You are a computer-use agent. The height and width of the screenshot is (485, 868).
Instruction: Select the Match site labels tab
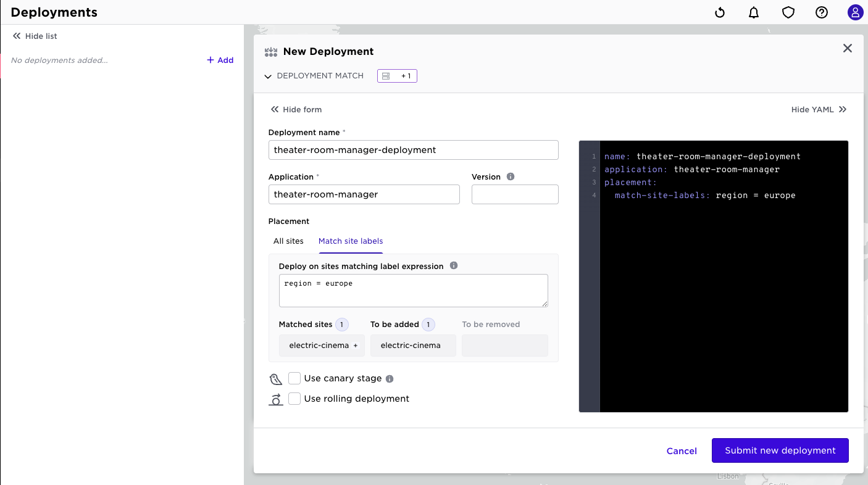[350, 241]
